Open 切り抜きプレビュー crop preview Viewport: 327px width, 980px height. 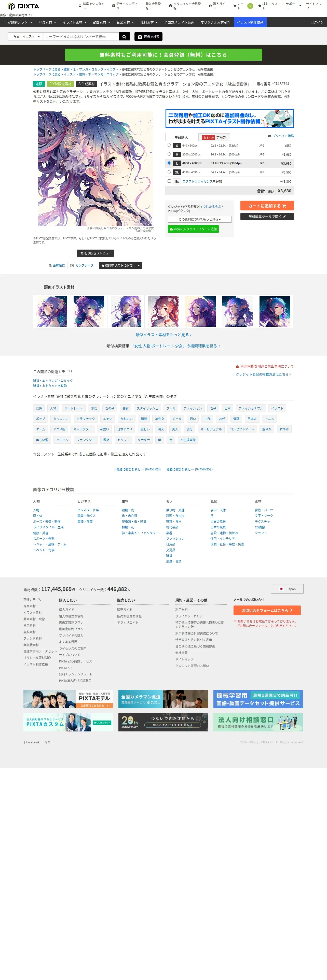pos(96,253)
